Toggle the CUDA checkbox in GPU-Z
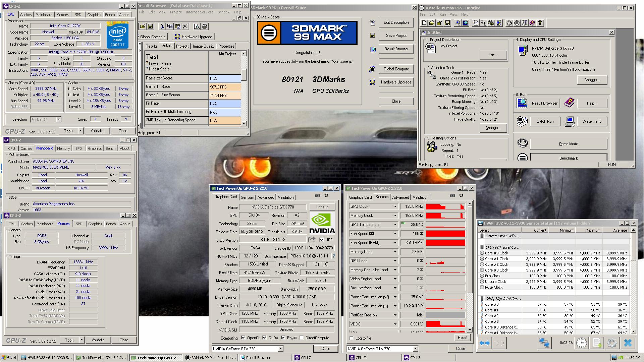The height and width of the screenshot is (362, 644). click(264, 338)
